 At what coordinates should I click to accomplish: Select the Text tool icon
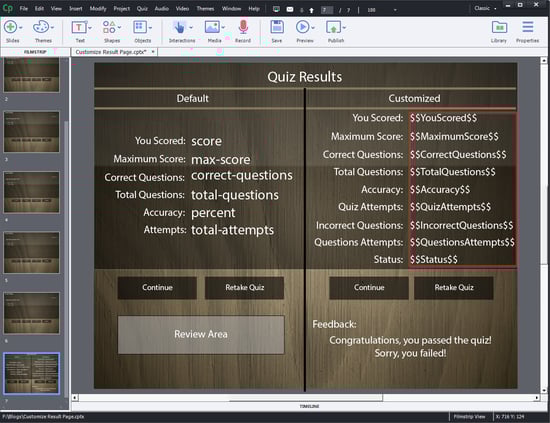tap(79, 27)
